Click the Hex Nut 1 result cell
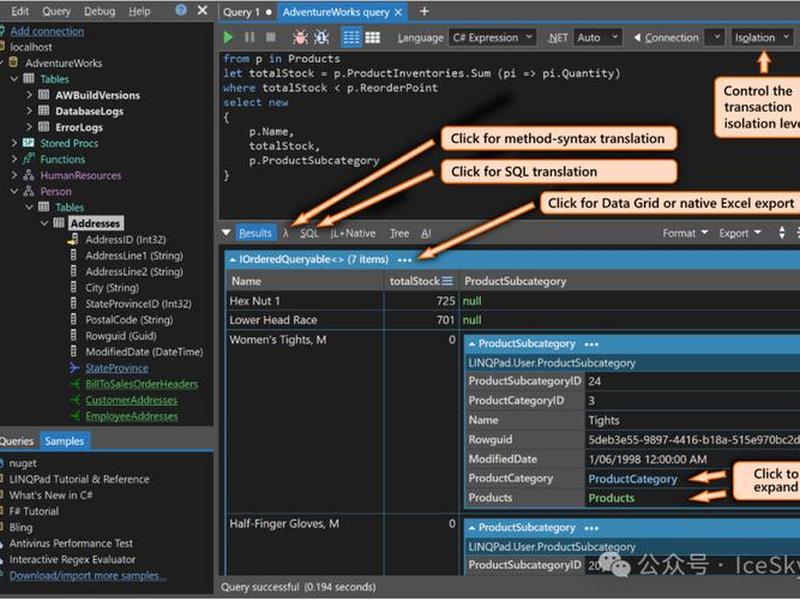800x600 pixels. 305,301
